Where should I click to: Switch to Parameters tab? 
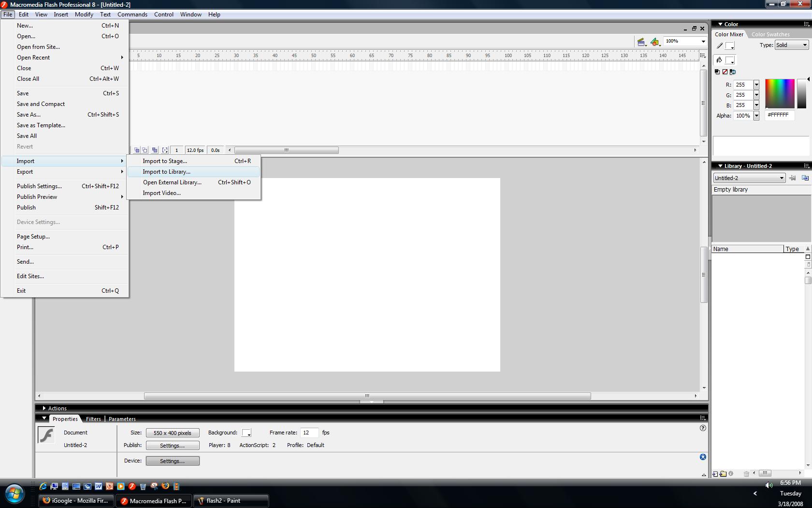[x=122, y=419]
